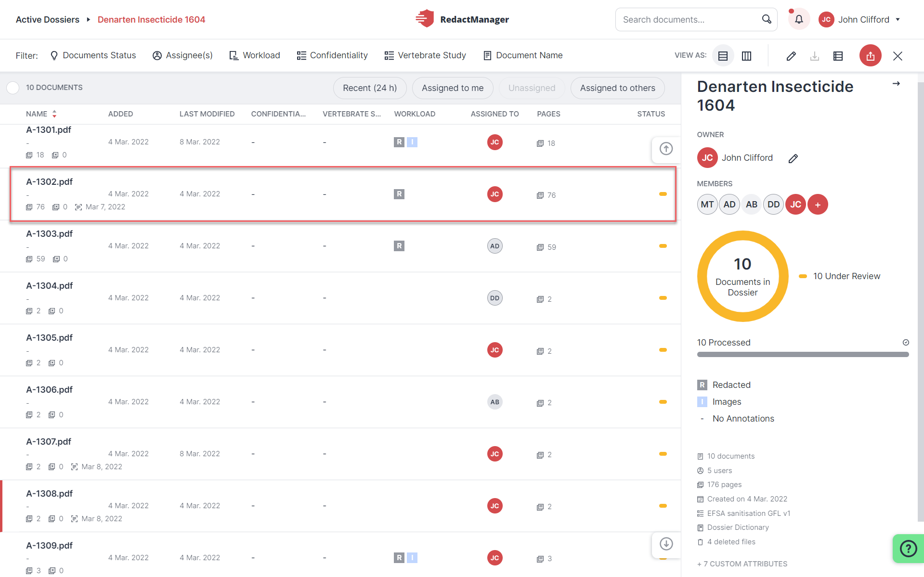The height and width of the screenshot is (577, 924).
Task: Toggle the Unassigned quick filter
Action: click(532, 88)
